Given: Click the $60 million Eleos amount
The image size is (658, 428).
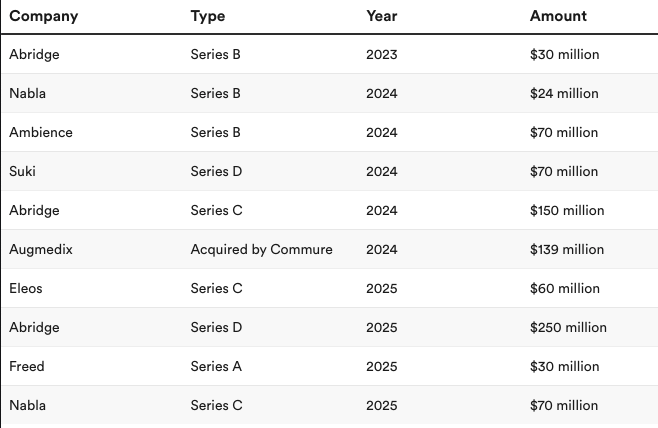Looking at the screenshot, I should pyautogui.click(x=564, y=288).
